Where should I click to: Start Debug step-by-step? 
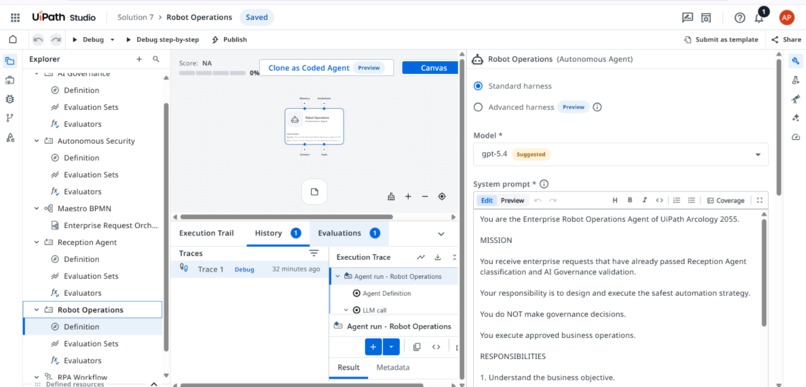pyautogui.click(x=162, y=40)
